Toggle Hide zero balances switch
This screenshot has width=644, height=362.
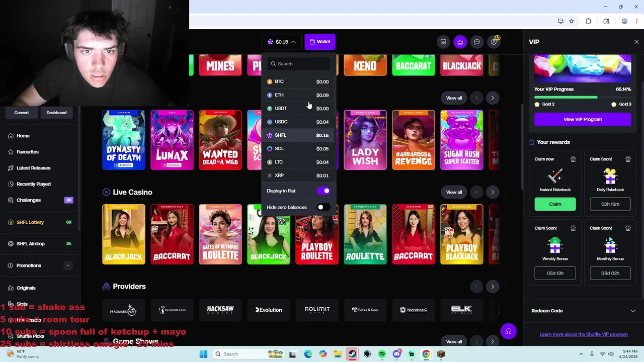click(324, 207)
